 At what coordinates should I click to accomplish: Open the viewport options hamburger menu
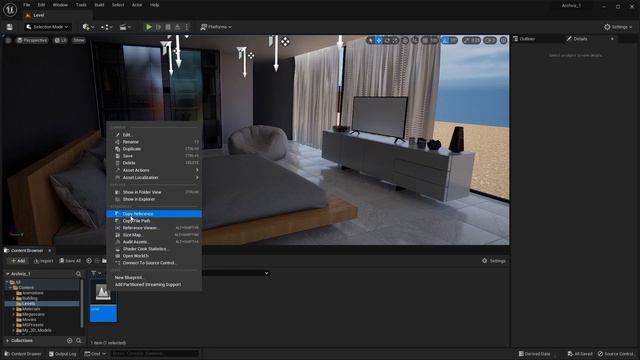[x=8, y=40]
